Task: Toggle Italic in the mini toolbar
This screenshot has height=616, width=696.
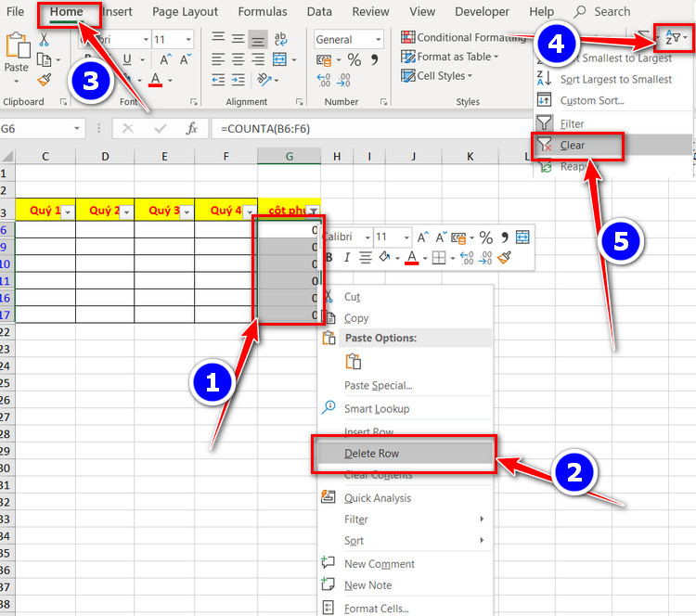Action: point(347,257)
